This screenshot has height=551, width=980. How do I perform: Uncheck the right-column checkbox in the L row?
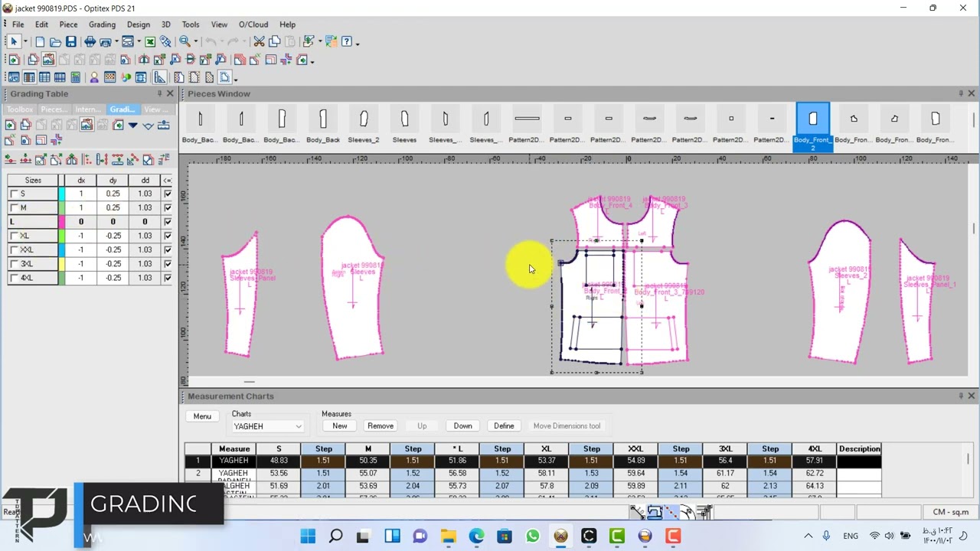(168, 222)
